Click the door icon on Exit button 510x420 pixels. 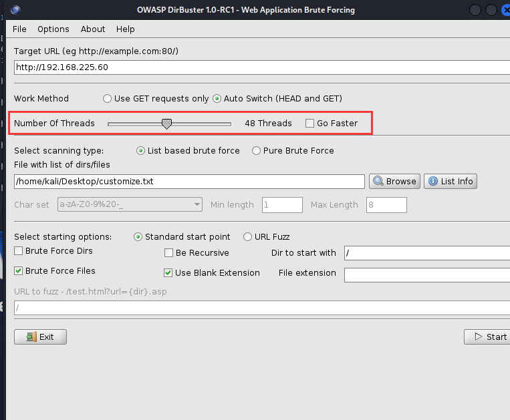tap(31, 337)
